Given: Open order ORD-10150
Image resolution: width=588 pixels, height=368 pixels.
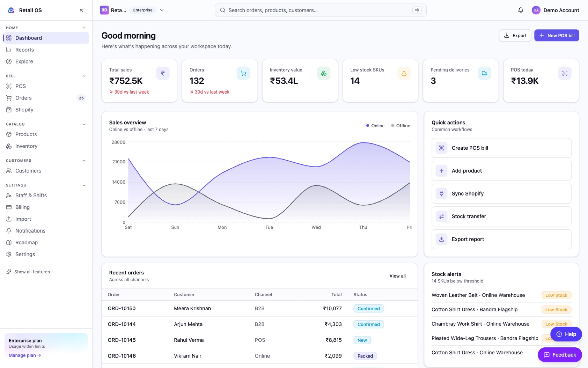Looking at the screenshot, I should click(121, 308).
